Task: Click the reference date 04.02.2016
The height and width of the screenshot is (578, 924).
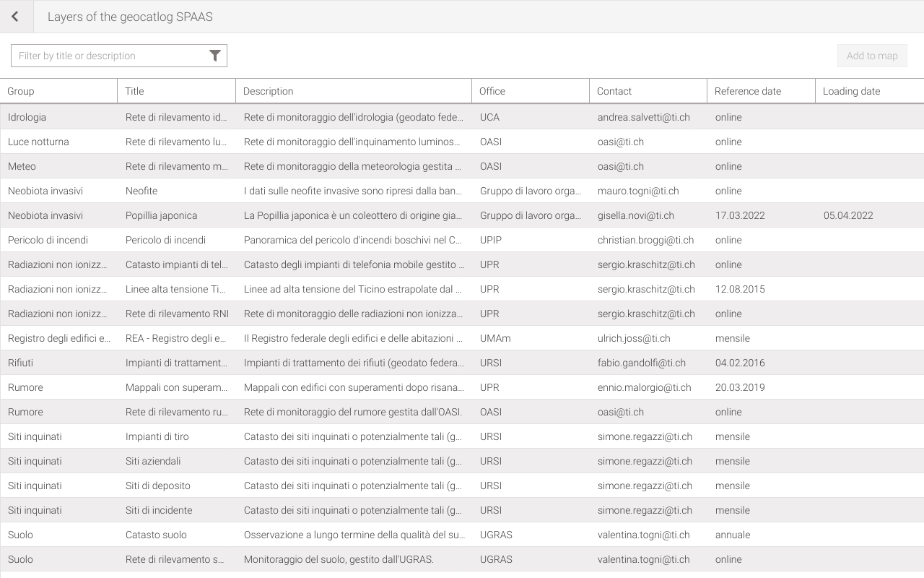Action: 740,363
